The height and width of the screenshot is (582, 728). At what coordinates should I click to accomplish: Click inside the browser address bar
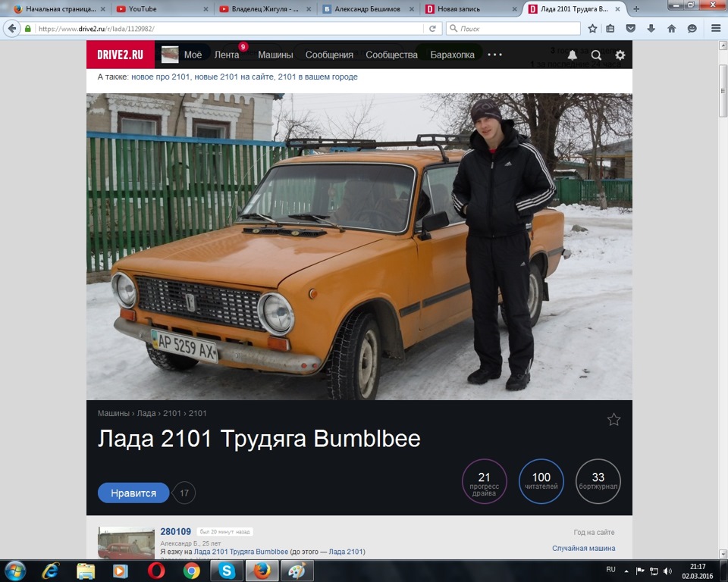227,27
